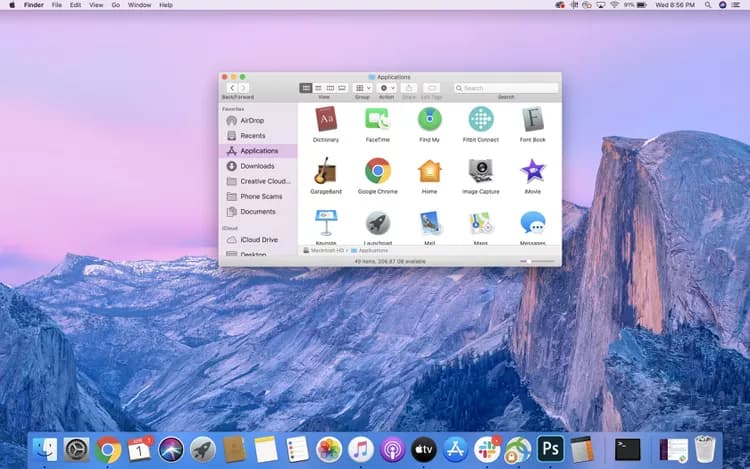This screenshot has height=469, width=750.
Task: Click the Finder Search field
Action: (506, 88)
